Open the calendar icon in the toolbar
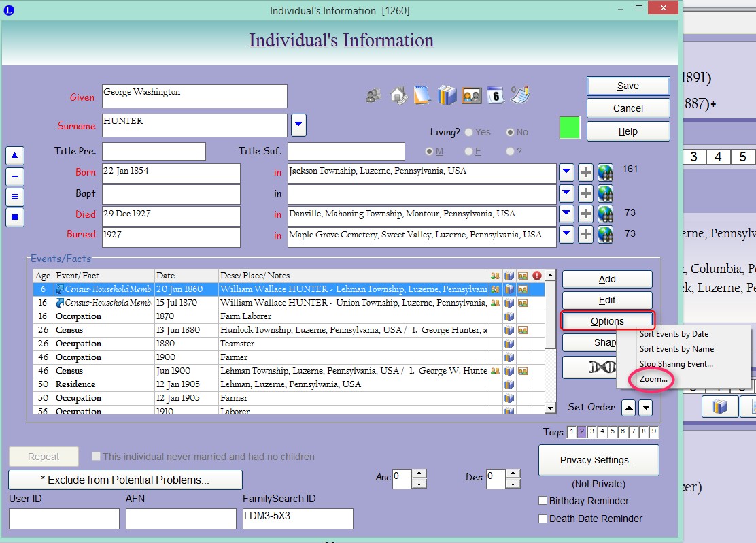 [x=495, y=95]
